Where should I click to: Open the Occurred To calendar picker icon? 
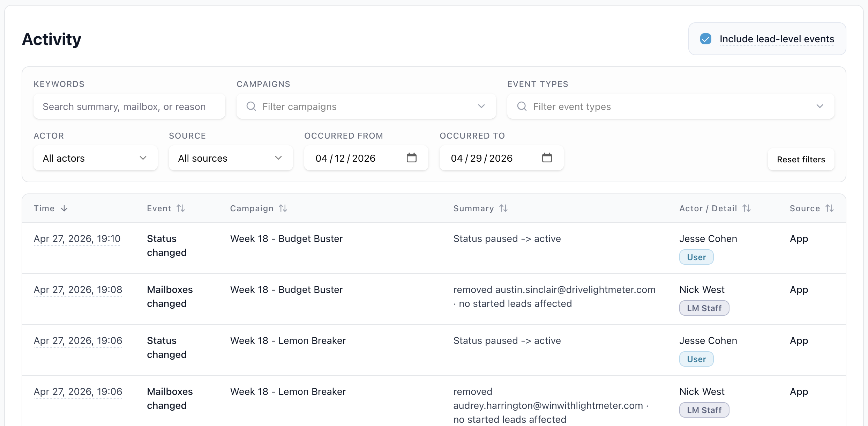coord(547,158)
